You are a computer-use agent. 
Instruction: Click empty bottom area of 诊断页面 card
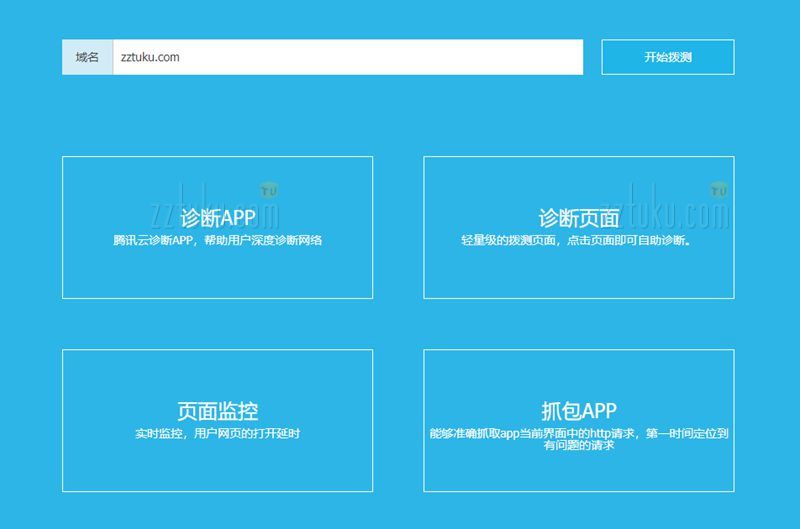click(578, 275)
